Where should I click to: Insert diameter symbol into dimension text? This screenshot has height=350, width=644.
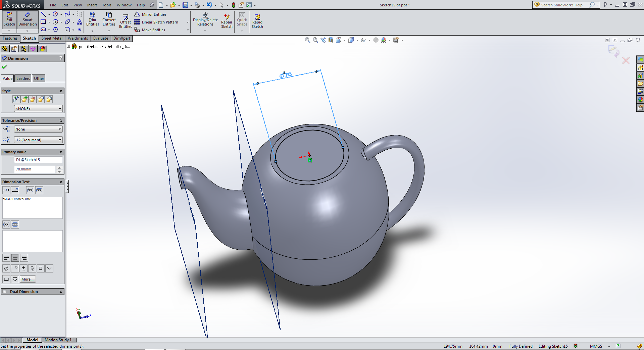(6, 268)
